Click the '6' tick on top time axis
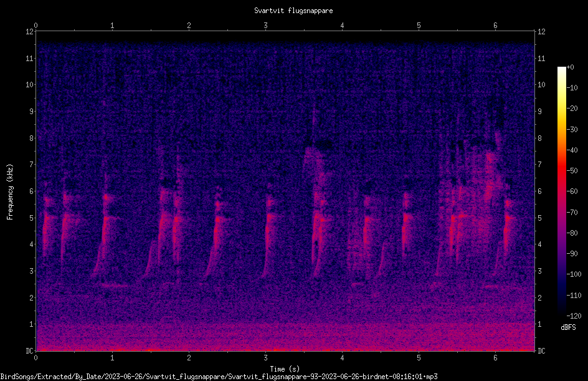Viewport: 588px width, 381px height. pyautogui.click(x=495, y=26)
